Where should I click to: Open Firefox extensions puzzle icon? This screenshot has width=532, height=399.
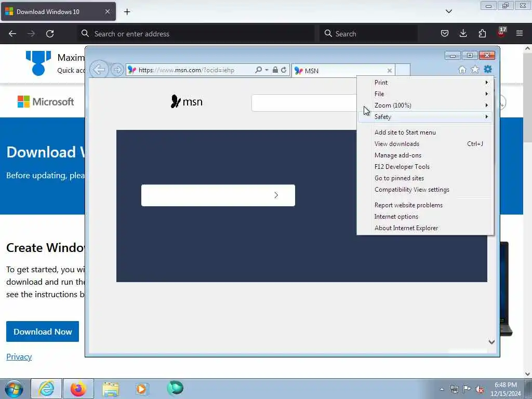(482, 34)
